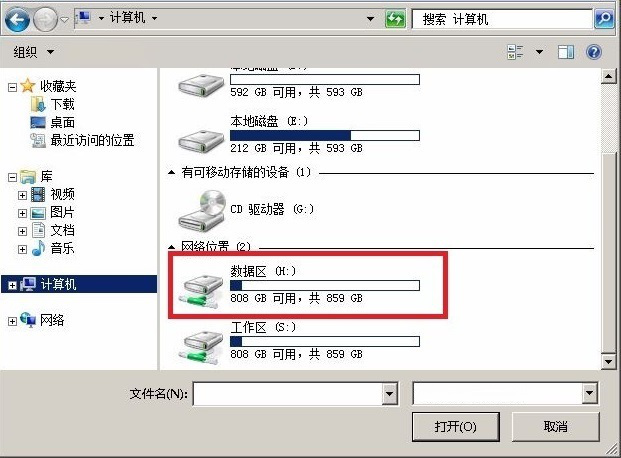
Task: Click the 打开(O) button
Action: 455,427
